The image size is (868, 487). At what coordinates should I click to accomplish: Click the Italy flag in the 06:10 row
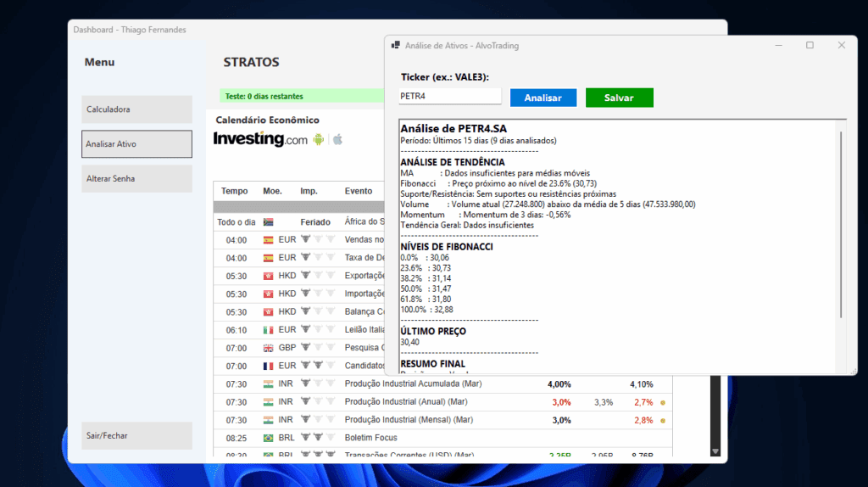point(269,330)
